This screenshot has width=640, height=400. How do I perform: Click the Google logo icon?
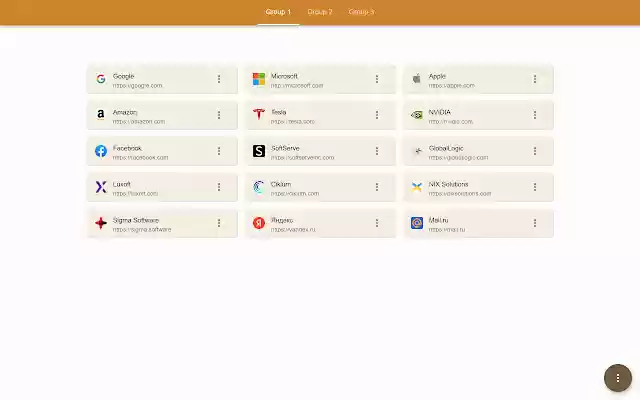[x=101, y=79]
